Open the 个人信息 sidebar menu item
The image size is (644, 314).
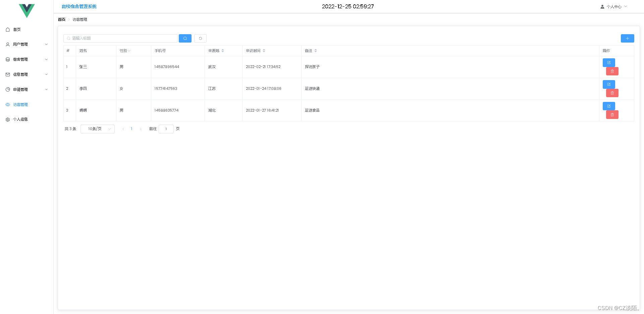click(x=27, y=119)
